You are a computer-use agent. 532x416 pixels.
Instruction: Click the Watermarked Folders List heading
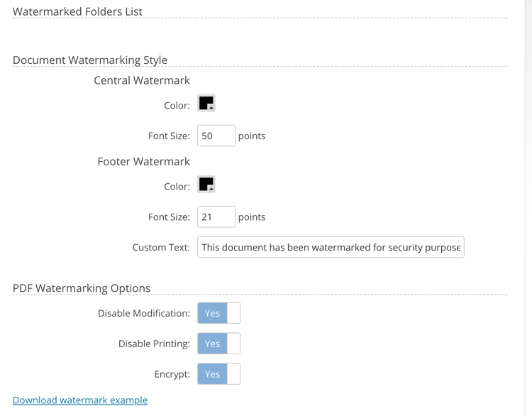click(x=77, y=11)
